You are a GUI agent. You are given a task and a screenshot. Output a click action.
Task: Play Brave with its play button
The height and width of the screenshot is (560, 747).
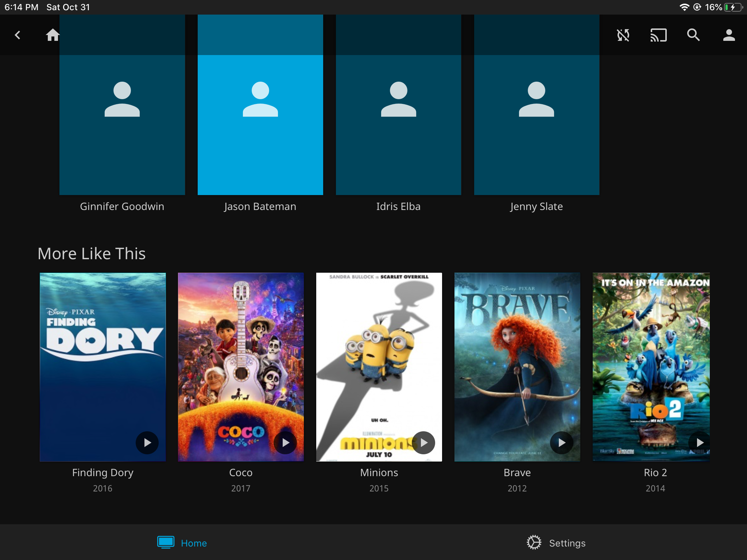pos(562,443)
